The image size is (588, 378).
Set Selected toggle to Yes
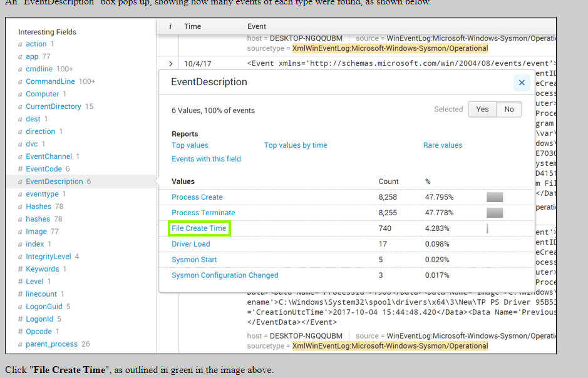coord(482,109)
